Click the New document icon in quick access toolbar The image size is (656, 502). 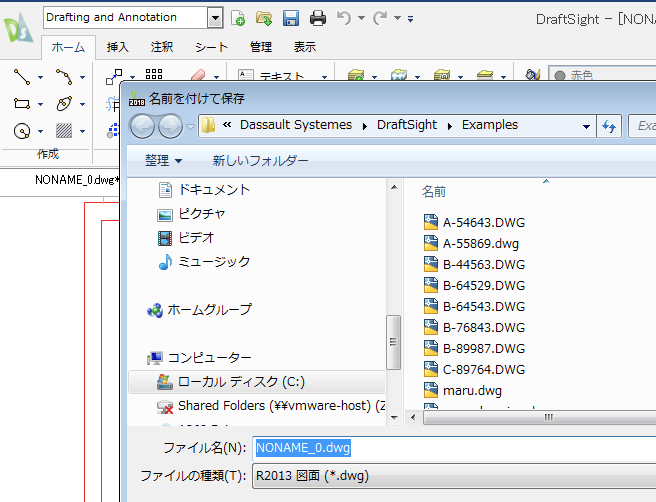pos(238,18)
